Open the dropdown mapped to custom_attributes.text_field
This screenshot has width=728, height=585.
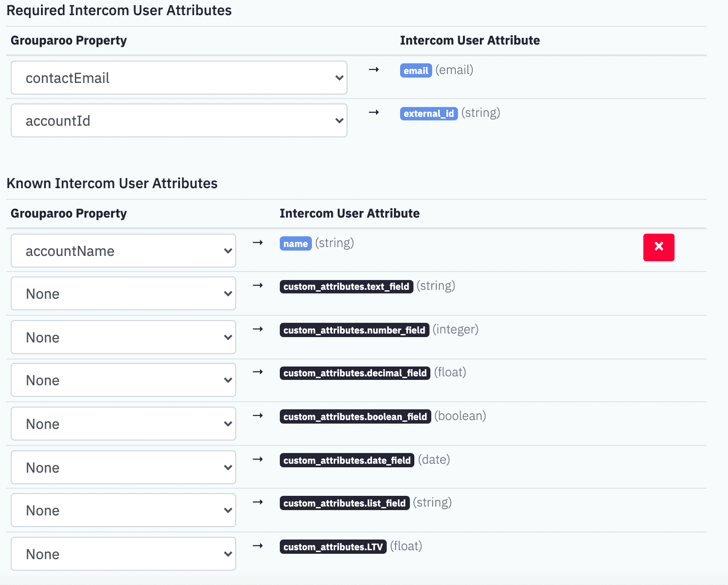point(123,293)
